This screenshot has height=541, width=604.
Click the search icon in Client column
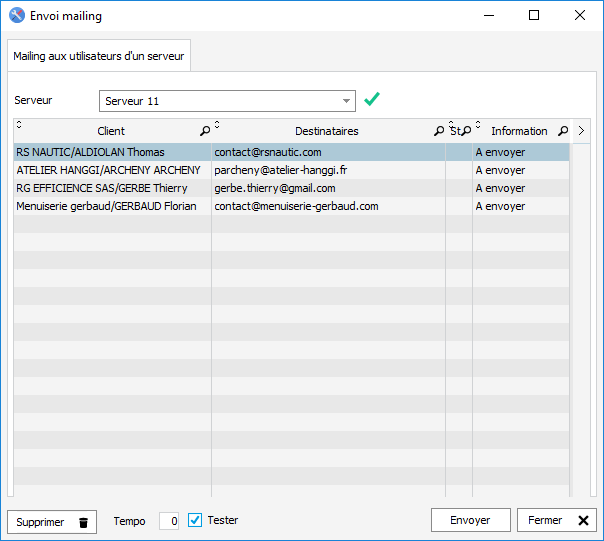205,131
